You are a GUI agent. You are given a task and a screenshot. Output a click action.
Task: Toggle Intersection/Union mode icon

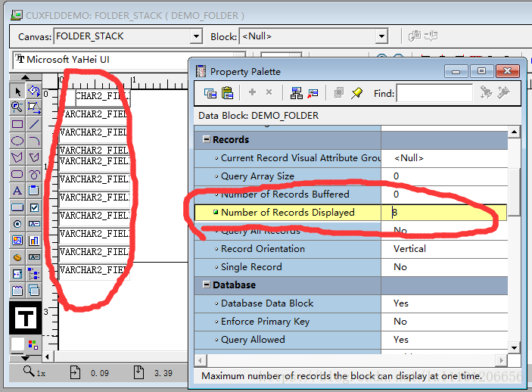[338, 92]
